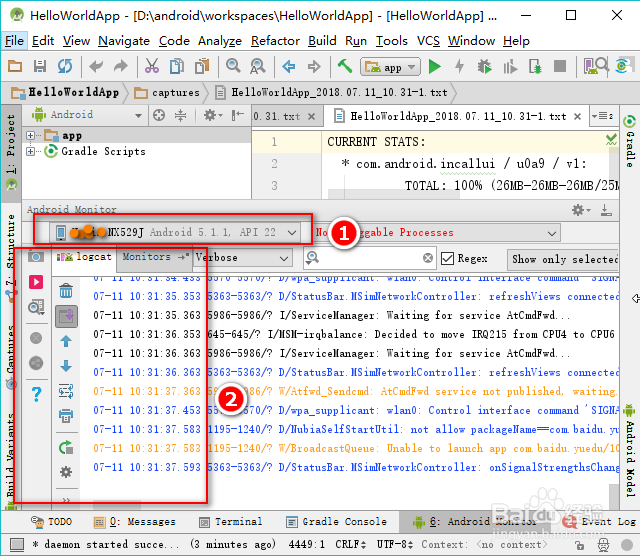The width and height of the screenshot is (640, 556).
Task: Click Scroll from Source target icon
Action: 159,115
